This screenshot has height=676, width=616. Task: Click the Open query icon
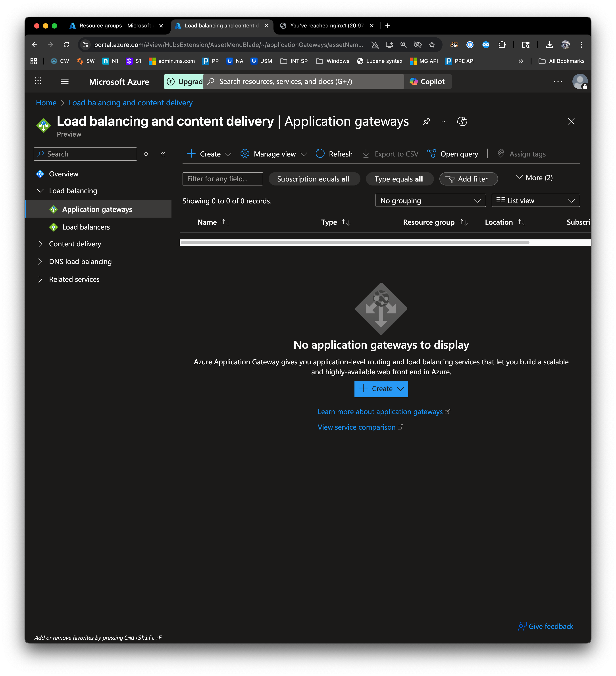click(x=431, y=154)
